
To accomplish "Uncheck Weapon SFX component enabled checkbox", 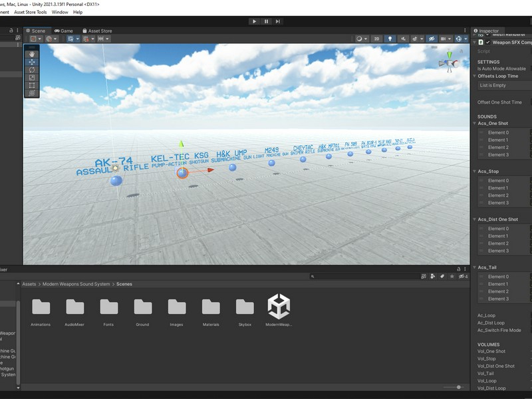I will [x=488, y=42].
